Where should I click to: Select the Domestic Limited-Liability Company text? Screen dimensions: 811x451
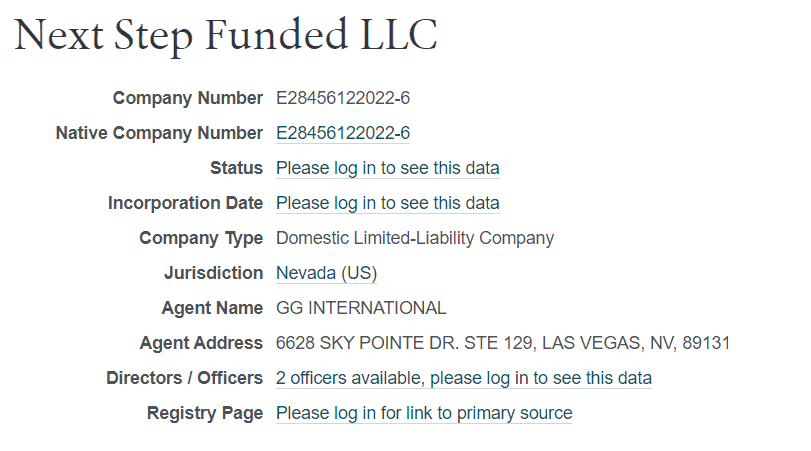pyautogui.click(x=414, y=238)
